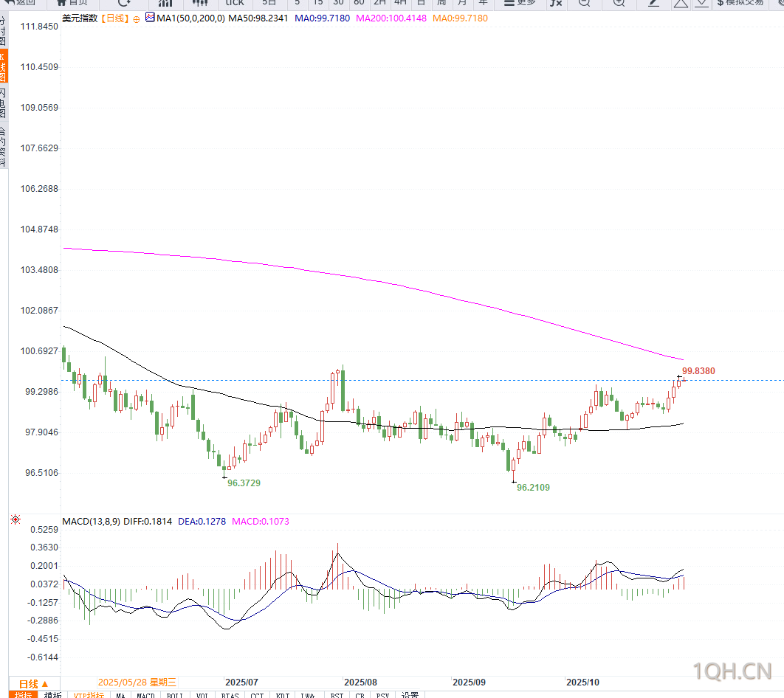Image resolution: width=784 pixels, height=698 pixels.
Task: Select the BOLL indicator tab
Action: tap(174, 695)
